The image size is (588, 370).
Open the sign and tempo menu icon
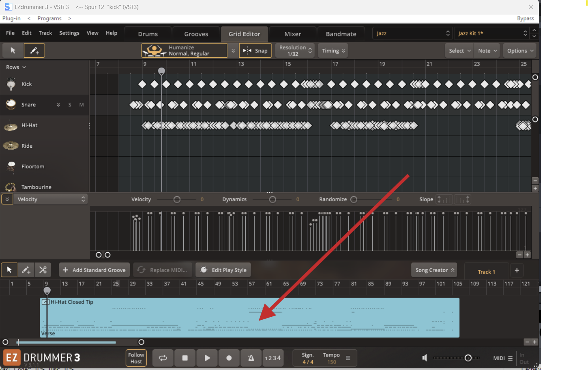pyautogui.click(x=348, y=358)
